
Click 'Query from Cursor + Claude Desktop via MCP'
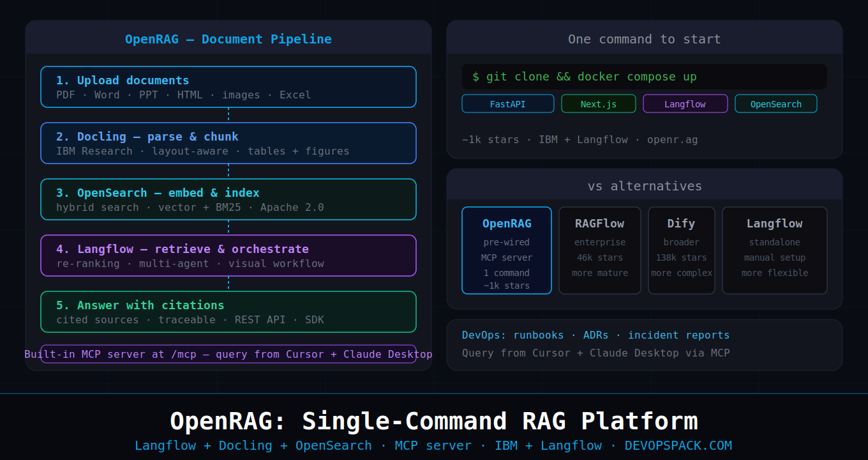[x=595, y=353]
